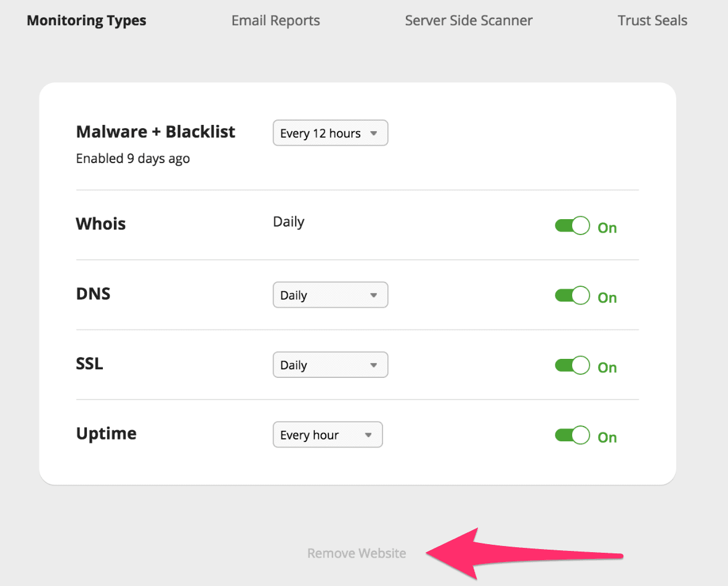The width and height of the screenshot is (728, 586).
Task: Switch to Email Reports tab
Action: click(276, 20)
